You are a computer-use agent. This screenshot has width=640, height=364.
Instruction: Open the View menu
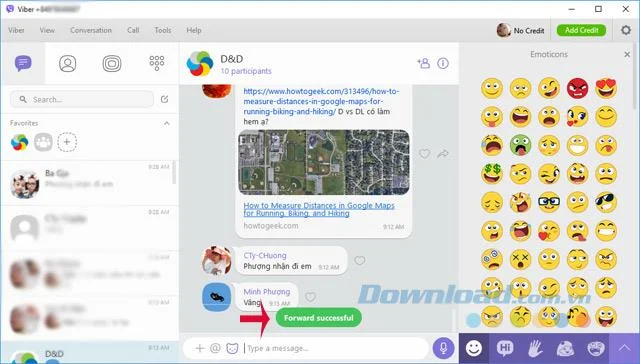coord(47,30)
